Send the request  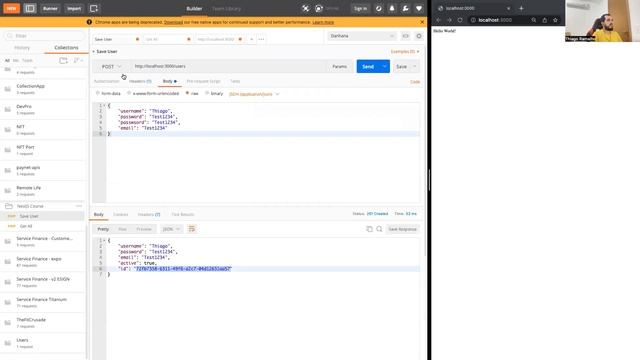368,67
